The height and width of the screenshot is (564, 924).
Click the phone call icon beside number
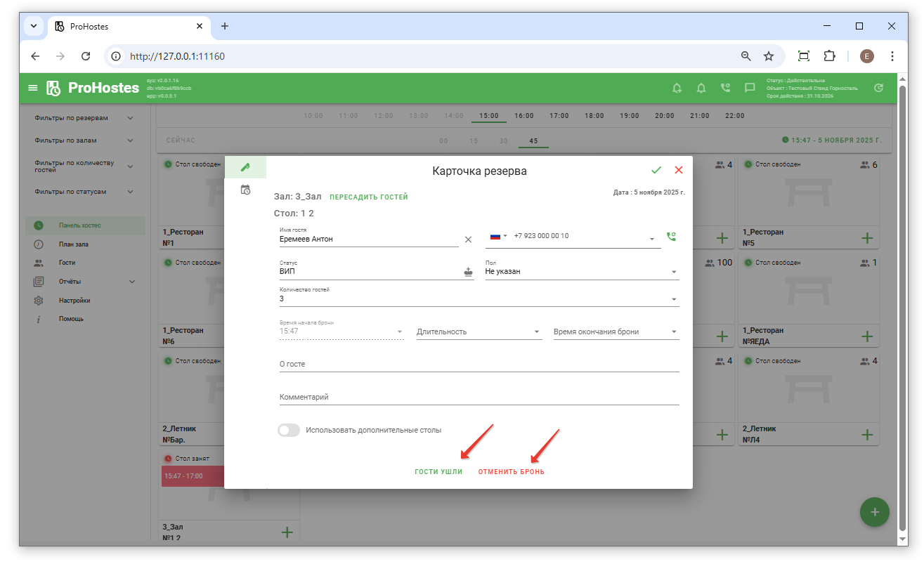tap(671, 237)
